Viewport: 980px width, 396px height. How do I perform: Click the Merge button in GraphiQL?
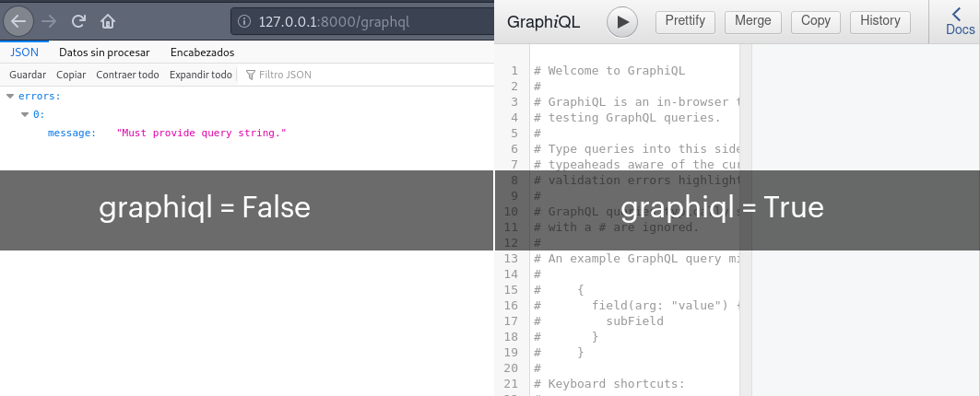click(x=753, y=21)
